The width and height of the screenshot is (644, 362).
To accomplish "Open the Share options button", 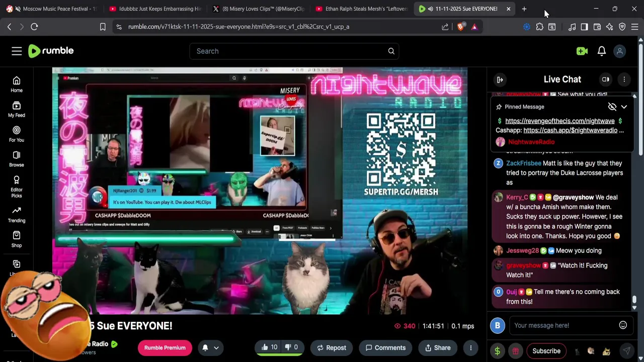I will click(438, 347).
